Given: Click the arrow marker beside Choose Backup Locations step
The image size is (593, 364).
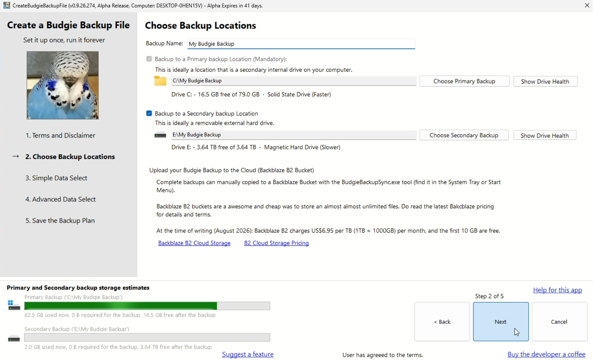Looking at the screenshot, I should 15,156.
